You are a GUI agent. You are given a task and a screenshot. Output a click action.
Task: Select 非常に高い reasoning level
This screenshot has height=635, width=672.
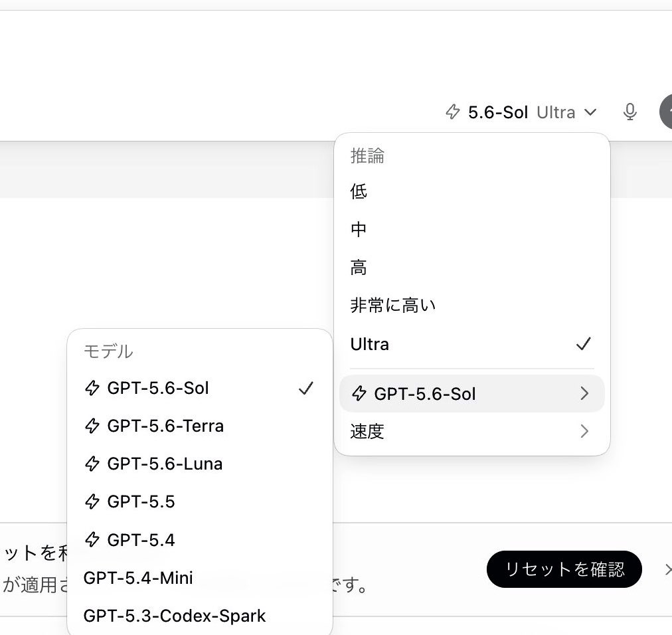pyautogui.click(x=471, y=306)
